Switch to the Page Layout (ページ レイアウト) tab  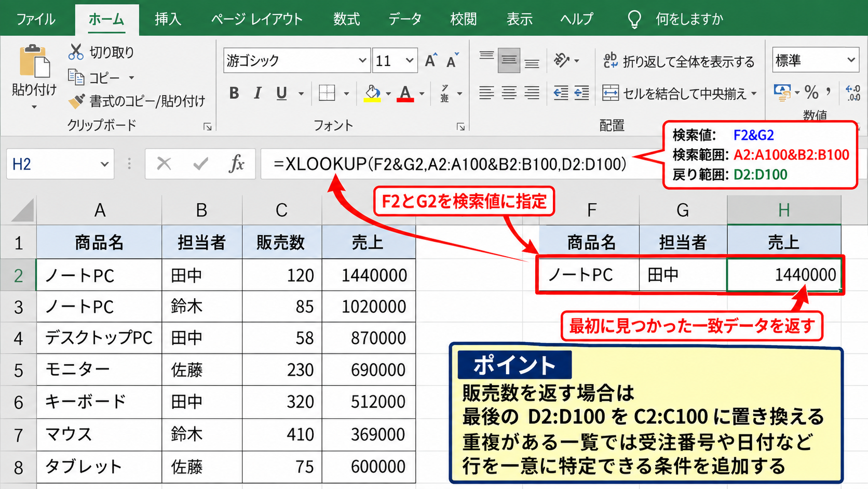click(x=257, y=19)
